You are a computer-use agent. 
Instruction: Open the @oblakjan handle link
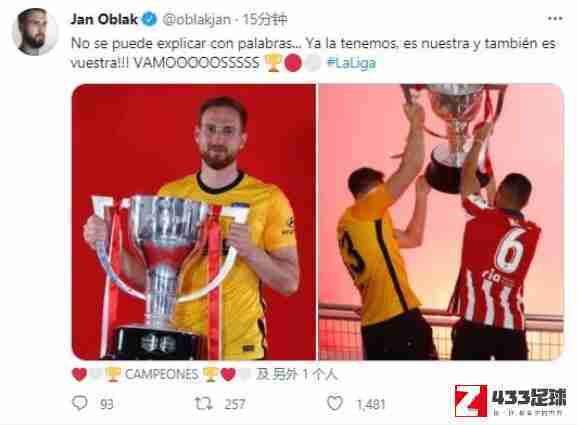click(x=196, y=20)
